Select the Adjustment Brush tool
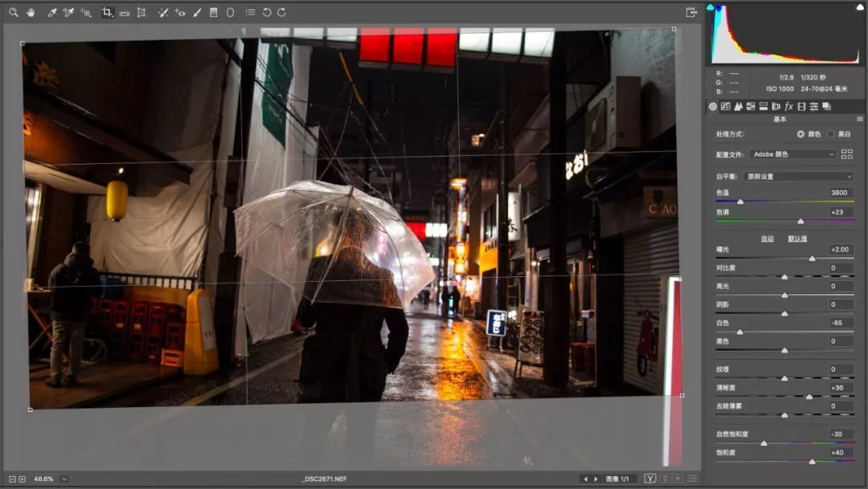This screenshot has width=868, height=489. click(197, 12)
